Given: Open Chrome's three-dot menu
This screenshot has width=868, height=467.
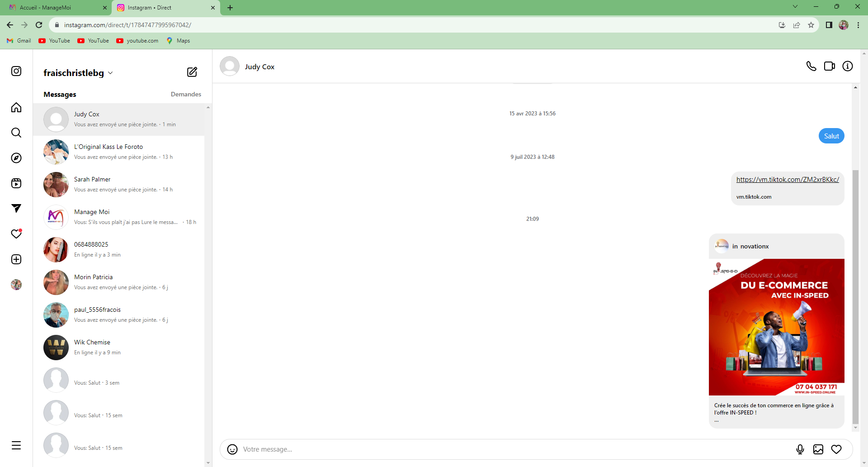Looking at the screenshot, I should 858,25.
